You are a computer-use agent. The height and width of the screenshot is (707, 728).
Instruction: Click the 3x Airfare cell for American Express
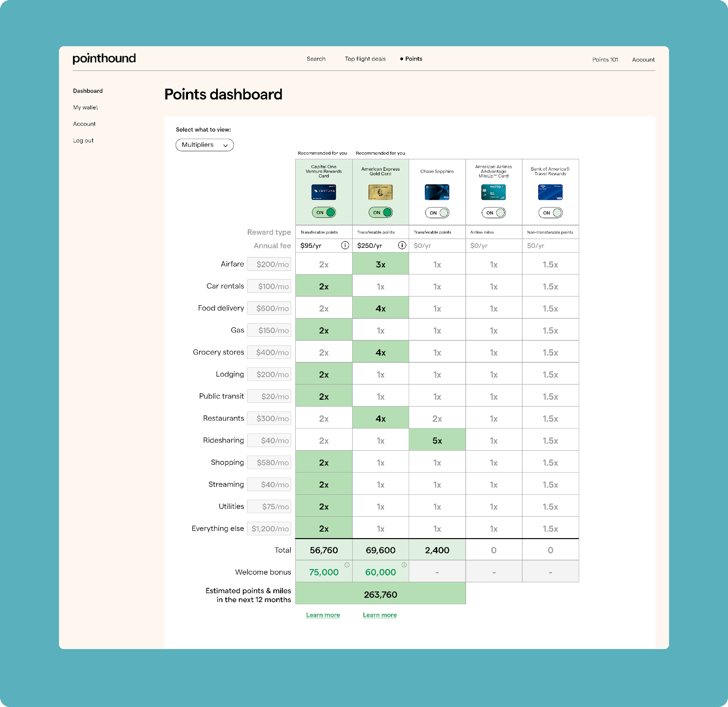380,264
